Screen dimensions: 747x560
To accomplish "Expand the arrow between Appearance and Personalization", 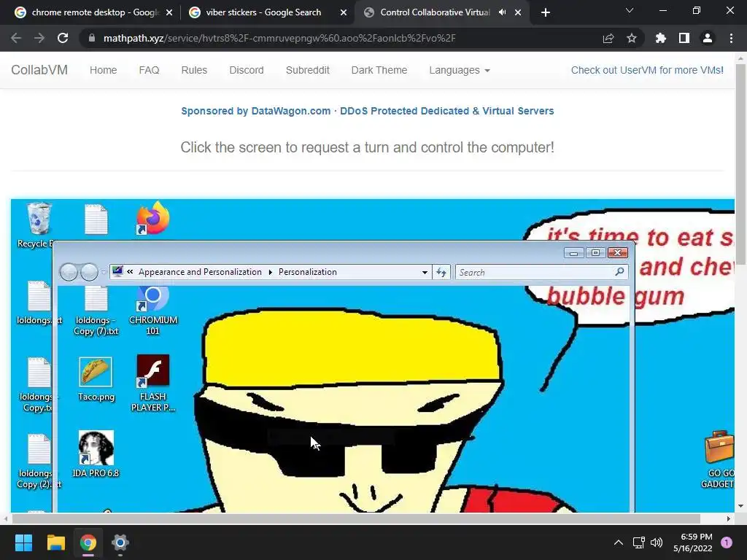I will point(270,273).
